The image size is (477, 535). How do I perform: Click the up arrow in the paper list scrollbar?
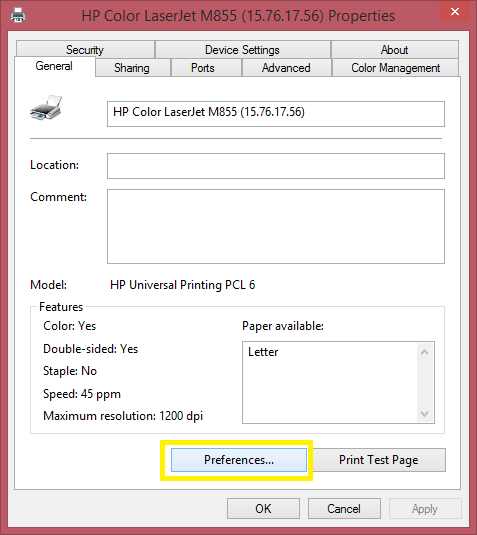(x=424, y=352)
